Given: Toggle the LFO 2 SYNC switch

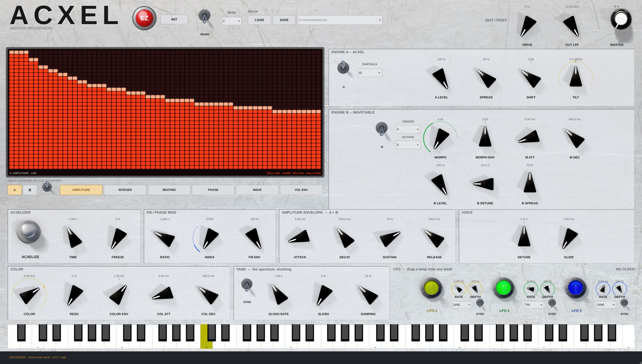Looking at the screenshot, I should point(552,303).
